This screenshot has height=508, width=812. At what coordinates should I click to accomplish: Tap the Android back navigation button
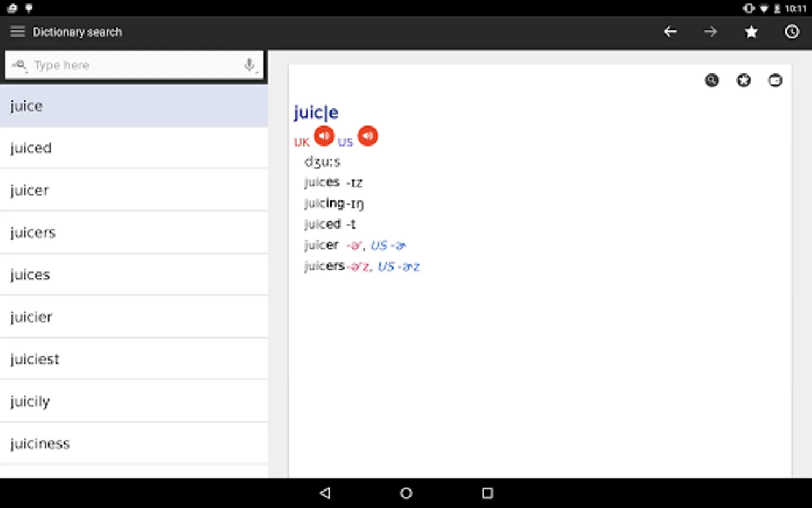coord(325,493)
